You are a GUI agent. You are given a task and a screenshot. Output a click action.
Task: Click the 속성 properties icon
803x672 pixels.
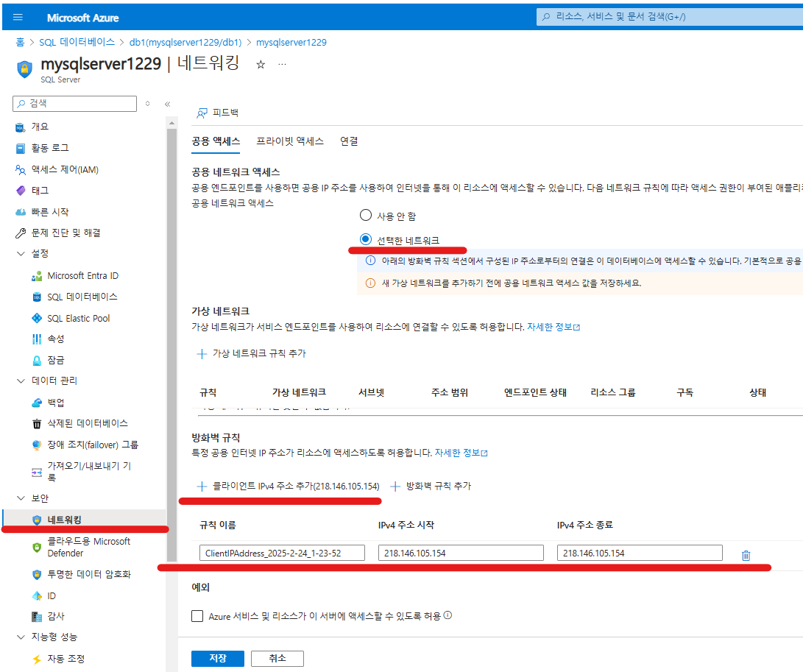(x=37, y=339)
